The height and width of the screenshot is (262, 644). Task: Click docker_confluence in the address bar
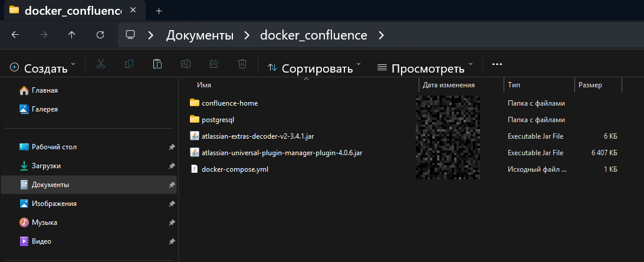(x=313, y=35)
